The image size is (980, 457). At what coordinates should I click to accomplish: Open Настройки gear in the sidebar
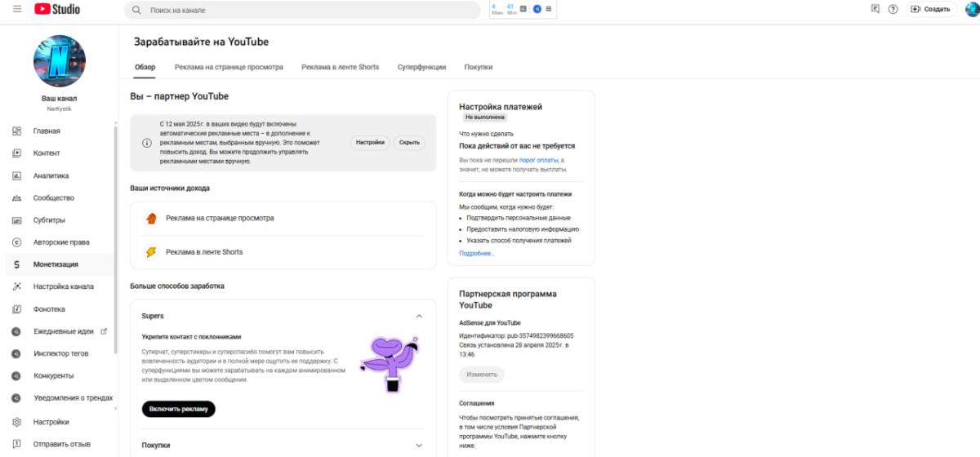click(59, 422)
